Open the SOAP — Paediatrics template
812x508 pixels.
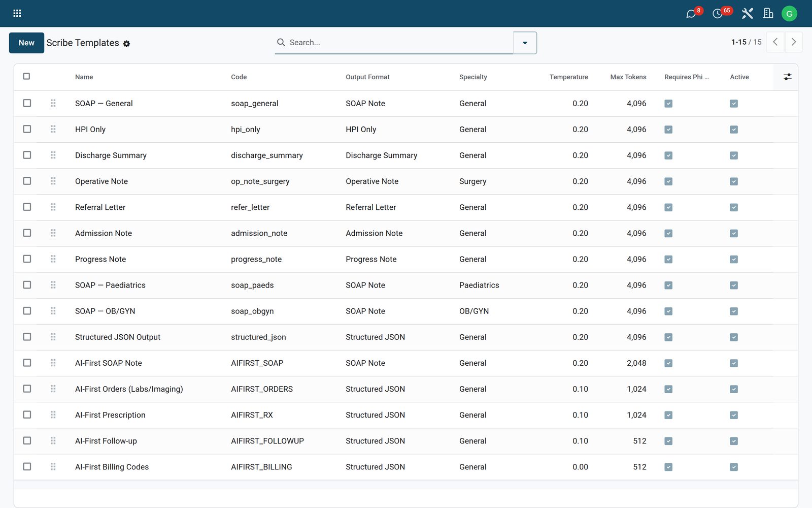point(110,285)
